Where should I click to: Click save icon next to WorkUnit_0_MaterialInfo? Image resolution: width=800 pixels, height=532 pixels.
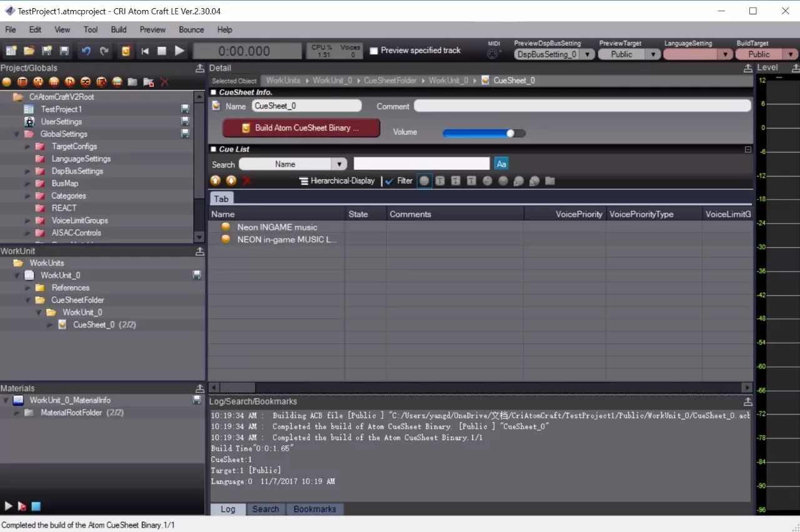tap(197, 400)
